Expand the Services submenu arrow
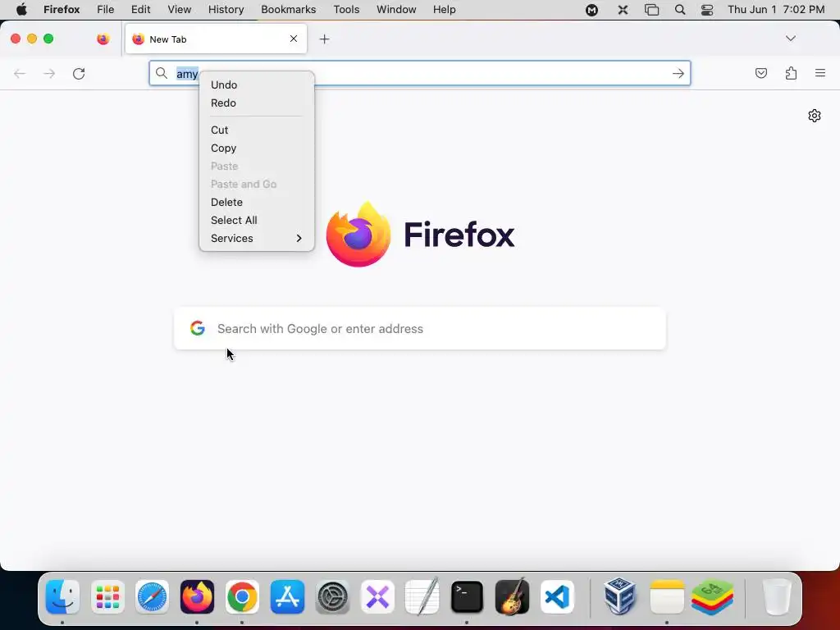This screenshot has width=840, height=630. tap(299, 239)
